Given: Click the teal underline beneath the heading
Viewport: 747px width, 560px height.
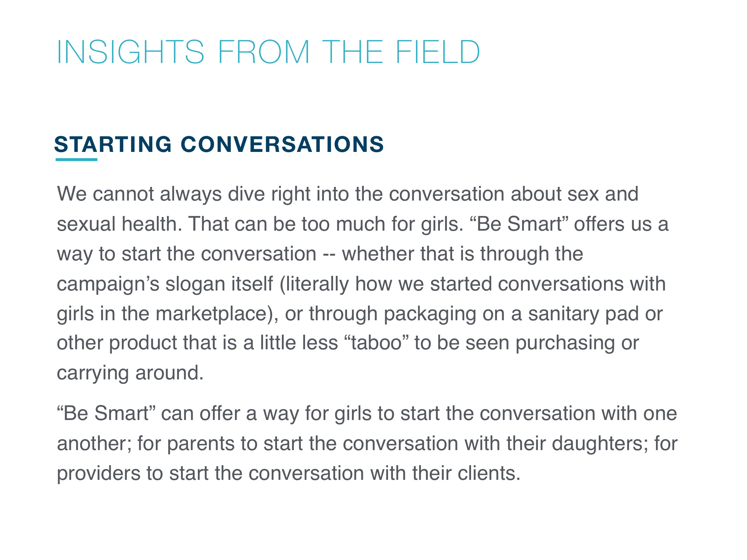Looking at the screenshot, I should [76, 160].
